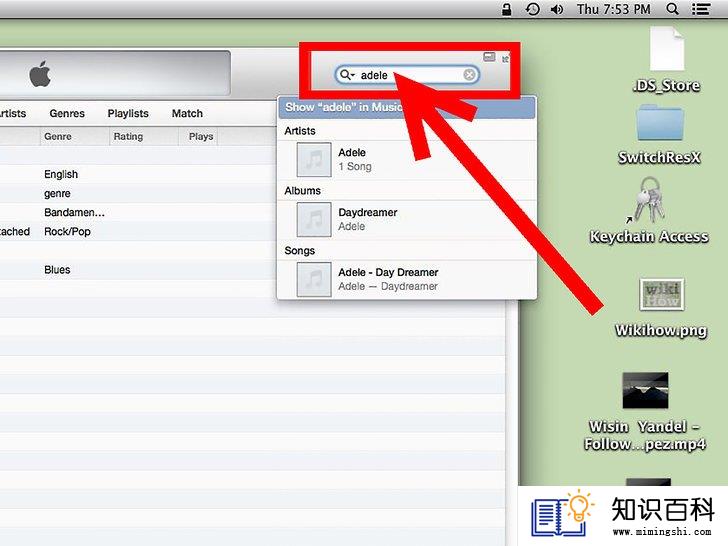Click the Thu 7:53 PM clock
The image size is (728, 546).
click(x=613, y=9)
